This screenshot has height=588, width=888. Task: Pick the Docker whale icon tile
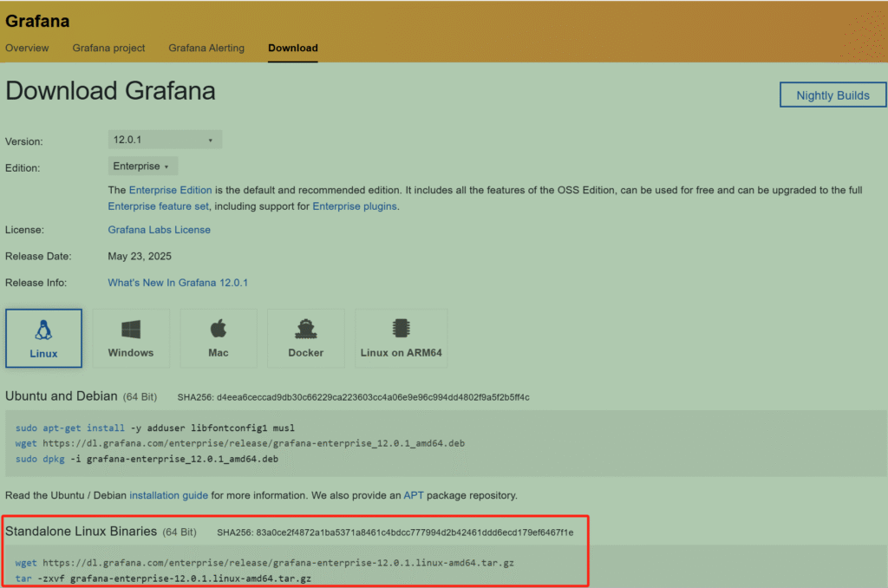pos(305,330)
